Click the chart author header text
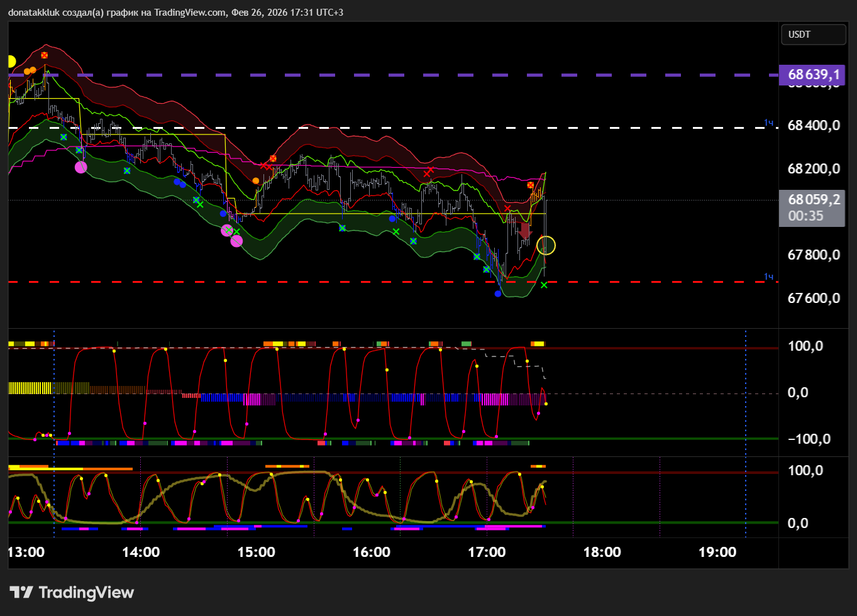Viewport: 857px width, 616px height. (175, 13)
